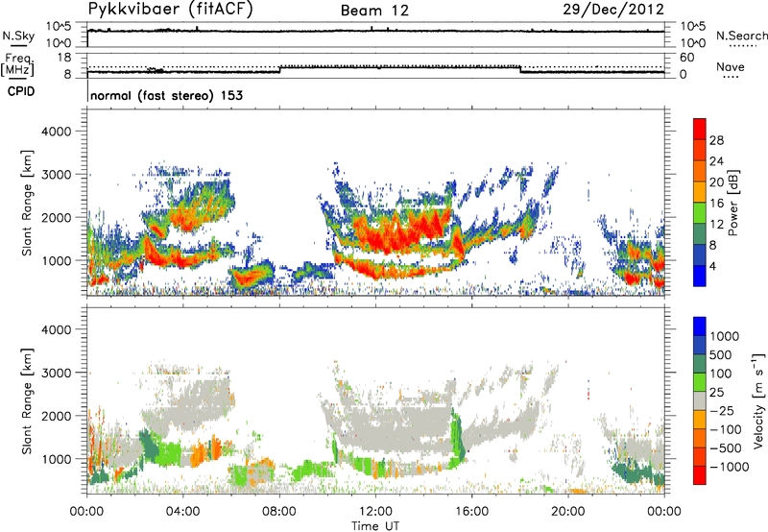768x532 pixels.
Task: Click the '2000' tick of velocity panel
Action: (56, 416)
